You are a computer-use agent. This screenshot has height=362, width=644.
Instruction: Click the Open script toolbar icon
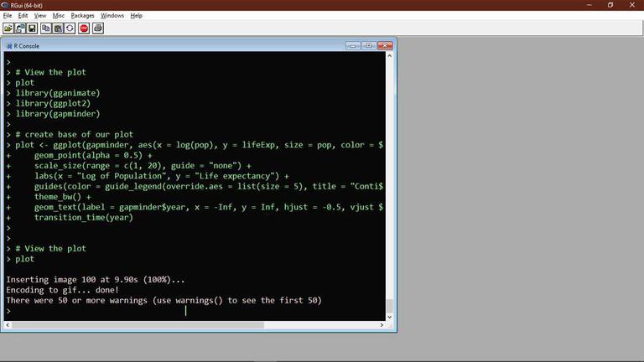point(8,28)
